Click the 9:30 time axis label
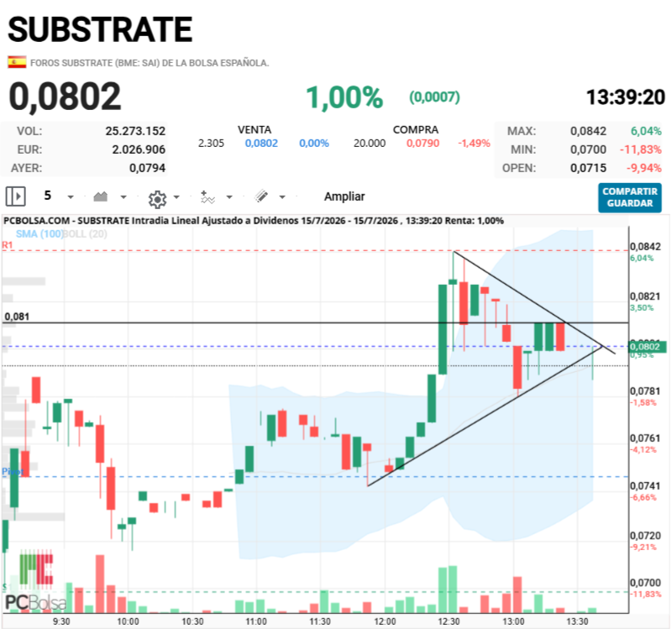The height and width of the screenshot is (629, 672). [x=61, y=621]
